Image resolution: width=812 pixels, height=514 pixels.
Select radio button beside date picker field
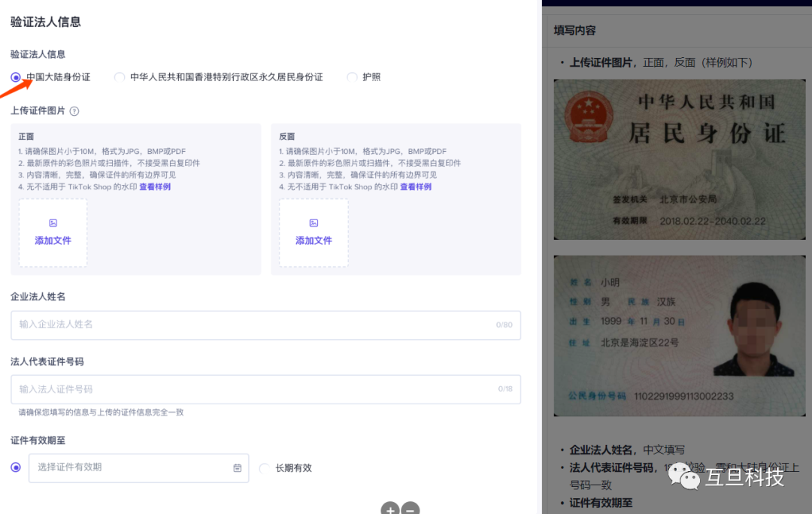coord(16,467)
